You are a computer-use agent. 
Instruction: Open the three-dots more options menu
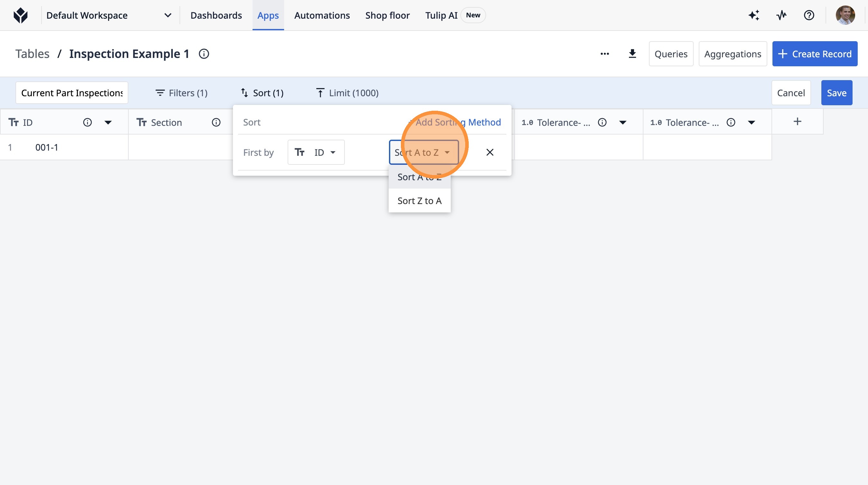tap(605, 54)
